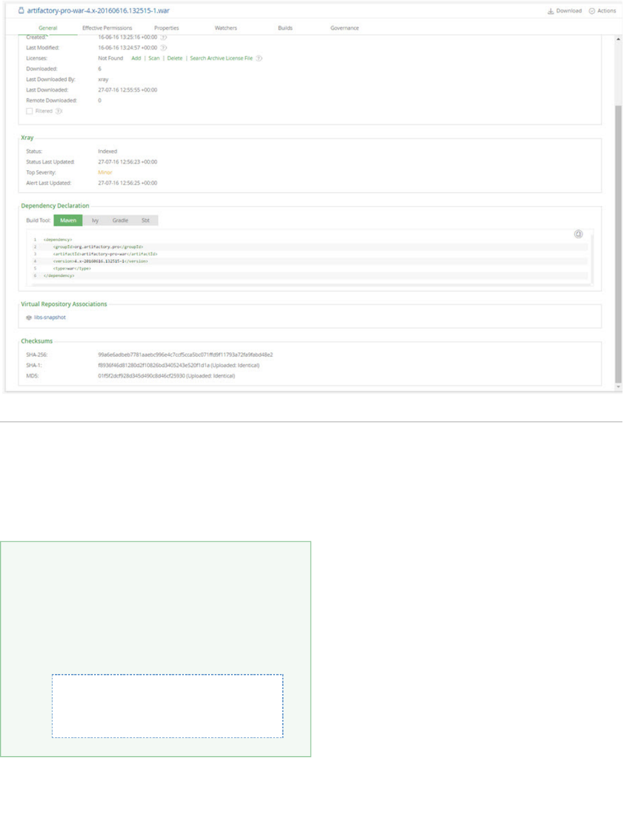The width and height of the screenshot is (623, 840).
Task: Click the help icon next to Last Modified
Action: tap(163, 48)
